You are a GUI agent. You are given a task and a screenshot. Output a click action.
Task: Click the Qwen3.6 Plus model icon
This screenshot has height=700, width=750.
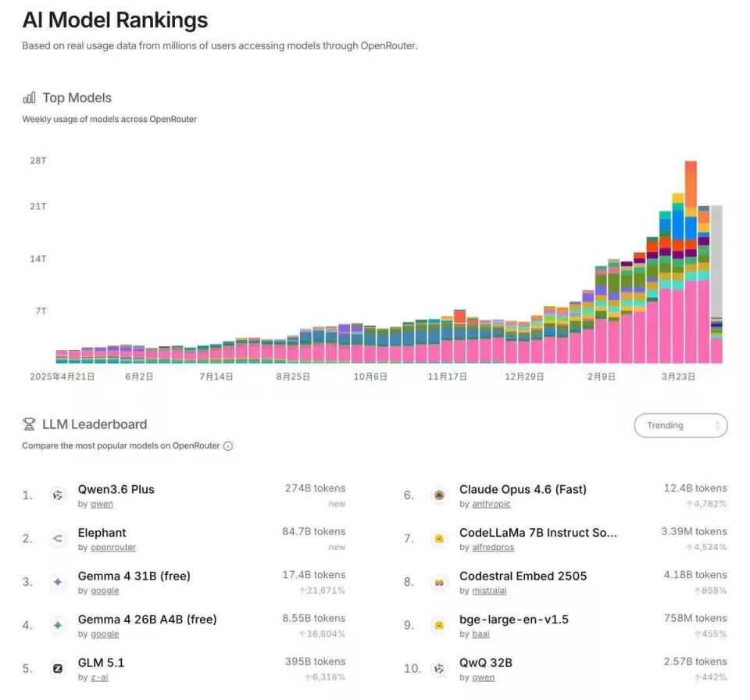57,495
